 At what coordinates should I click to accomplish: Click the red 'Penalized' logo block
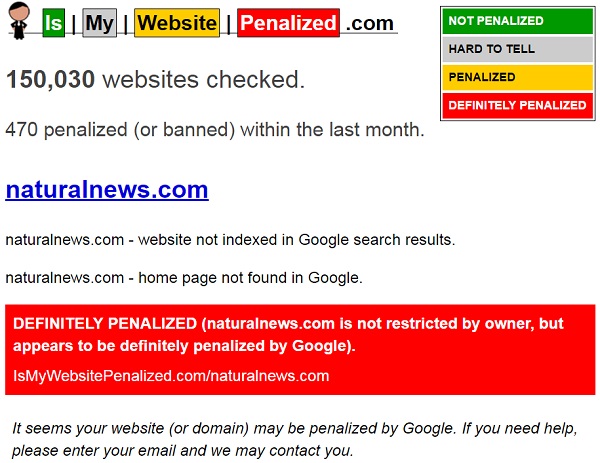coord(288,23)
